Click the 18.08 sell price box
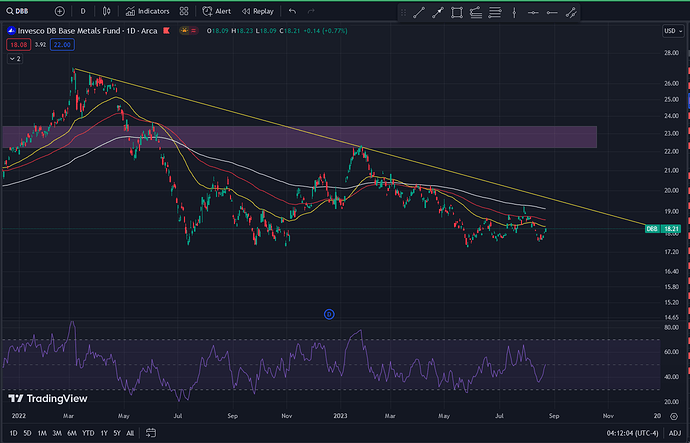Image resolution: width=690 pixels, height=443 pixels. click(x=17, y=44)
